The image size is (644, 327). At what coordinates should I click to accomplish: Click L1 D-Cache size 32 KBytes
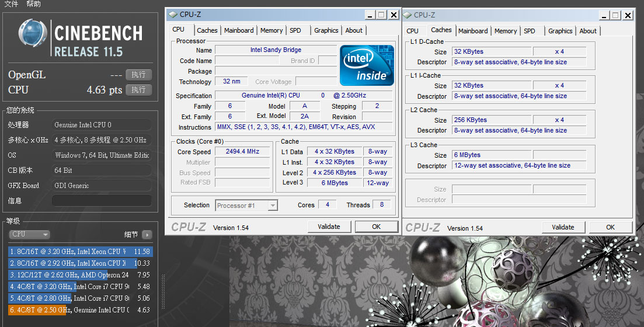(492, 52)
